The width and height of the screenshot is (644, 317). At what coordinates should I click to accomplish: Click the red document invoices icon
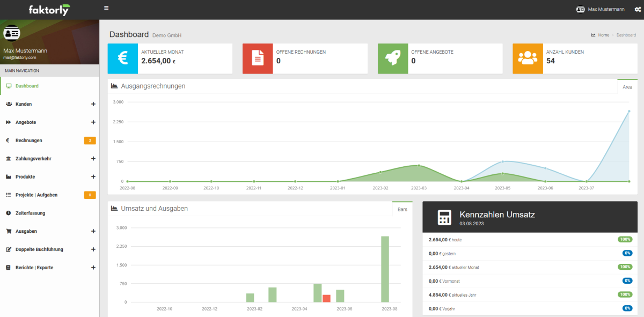[x=258, y=58]
